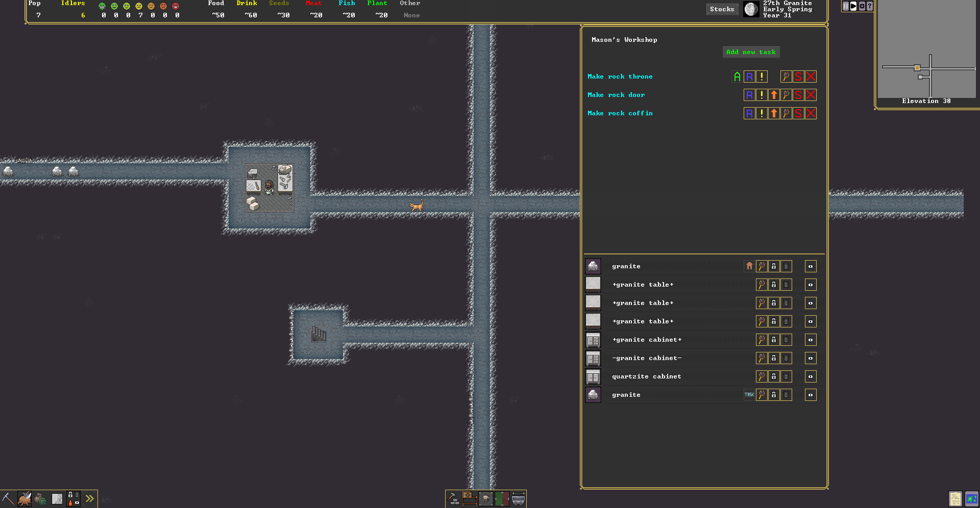Select the Make rock coffin task text
The image size is (980, 508).
[x=620, y=113]
